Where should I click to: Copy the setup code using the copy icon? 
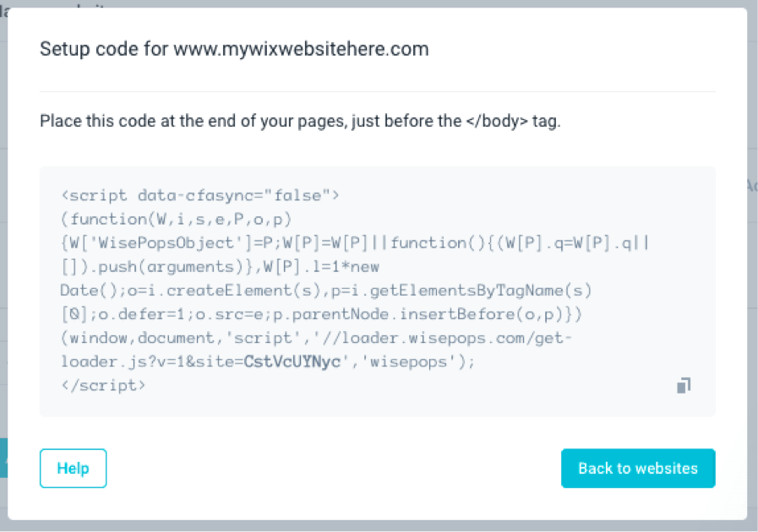684,386
